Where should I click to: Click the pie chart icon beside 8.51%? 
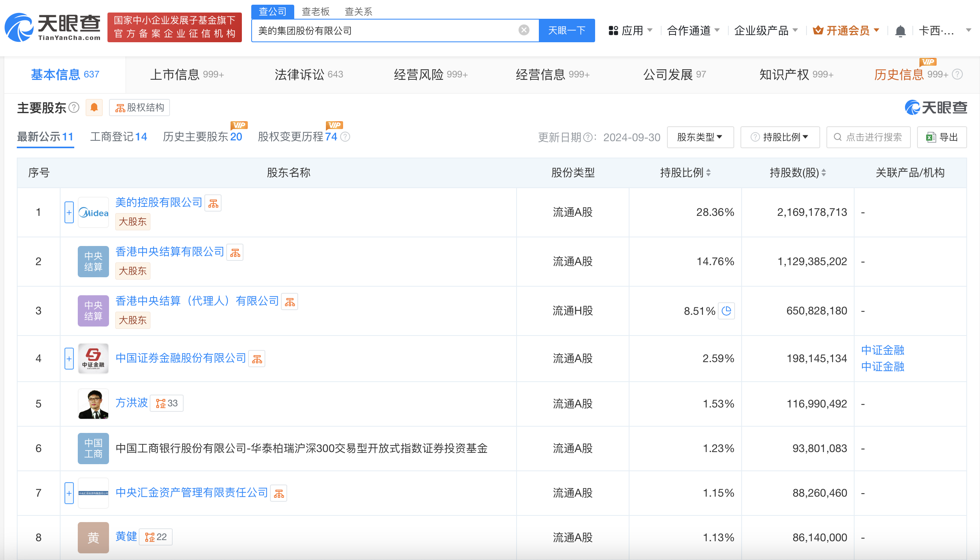(x=726, y=311)
